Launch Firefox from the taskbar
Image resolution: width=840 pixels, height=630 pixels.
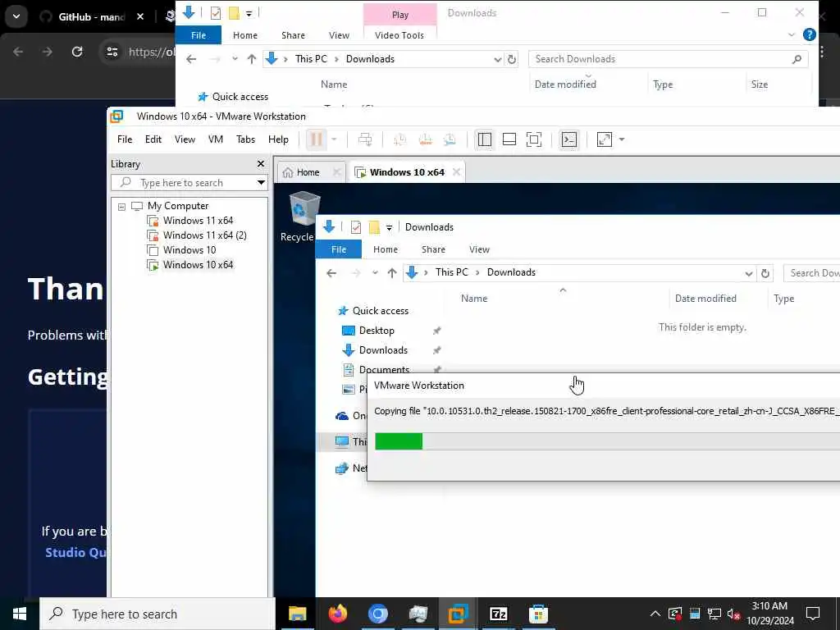[x=337, y=614]
